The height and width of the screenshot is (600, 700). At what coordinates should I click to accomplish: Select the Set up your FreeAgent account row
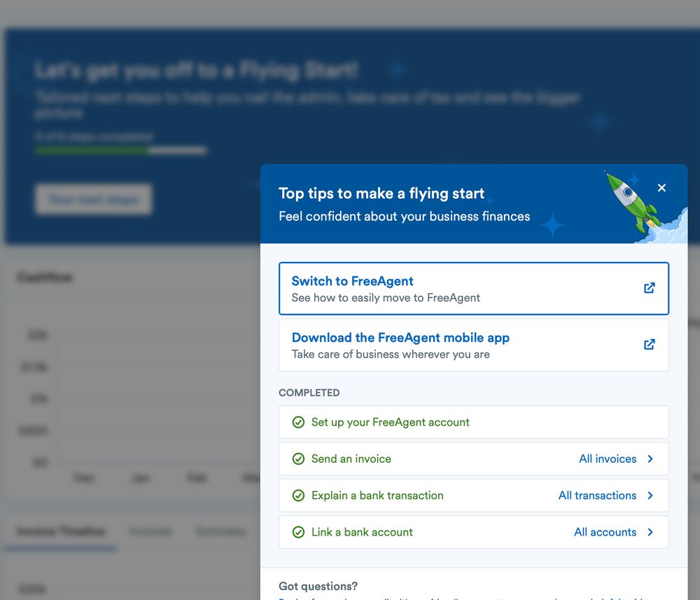click(474, 422)
